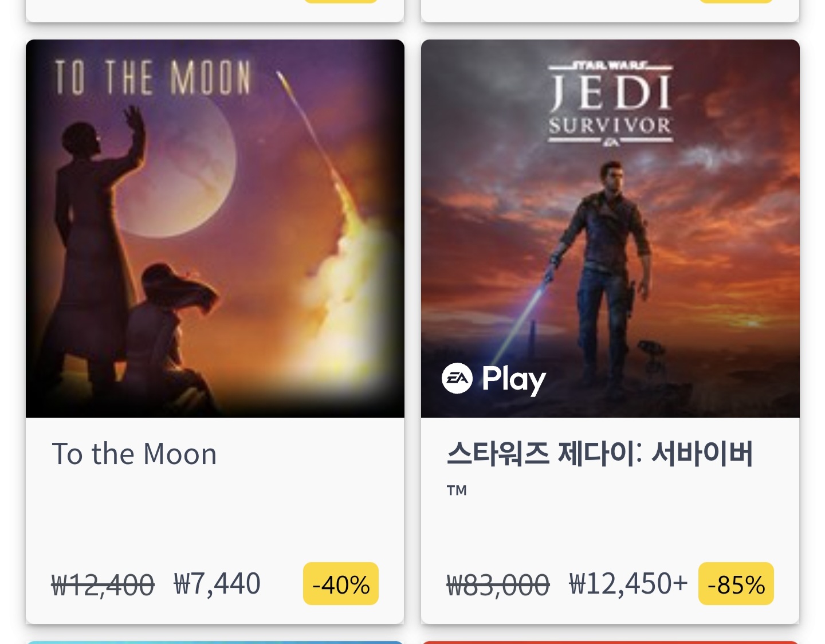Click the EA Play logo icon
The width and height of the screenshot is (825, 644).
tap(457, 379)
